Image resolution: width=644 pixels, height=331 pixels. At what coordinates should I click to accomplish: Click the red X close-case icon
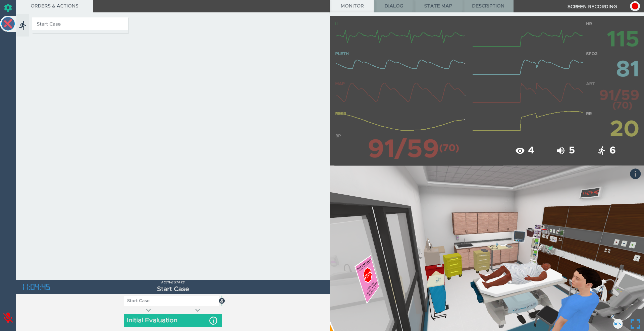[8, 24]
